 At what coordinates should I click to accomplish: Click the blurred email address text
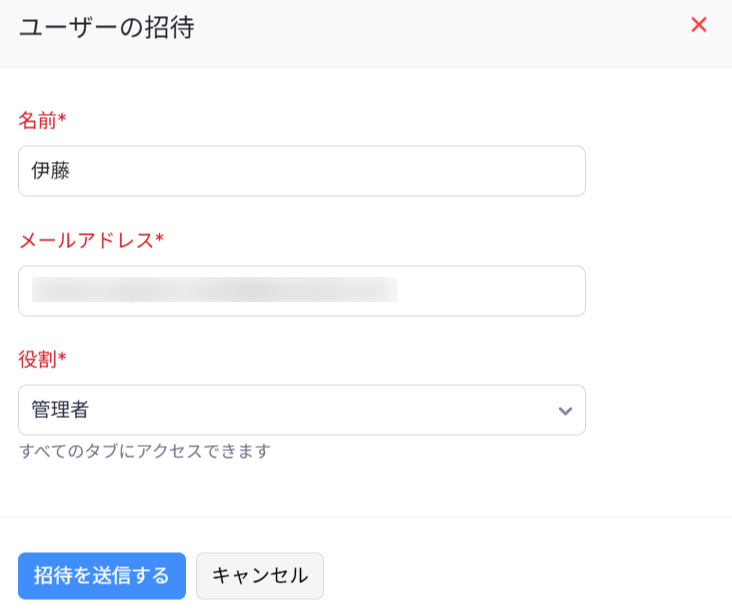[x=214, y=290]
